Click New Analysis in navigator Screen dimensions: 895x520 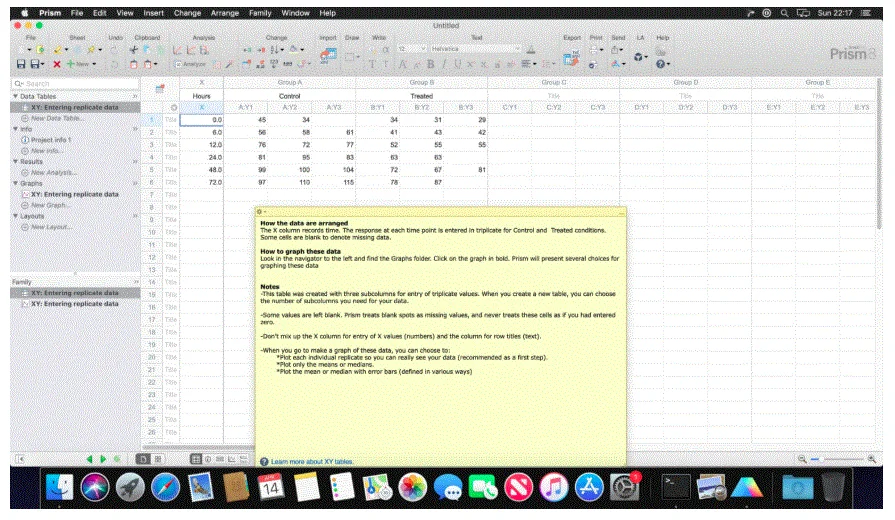[54, 172]
